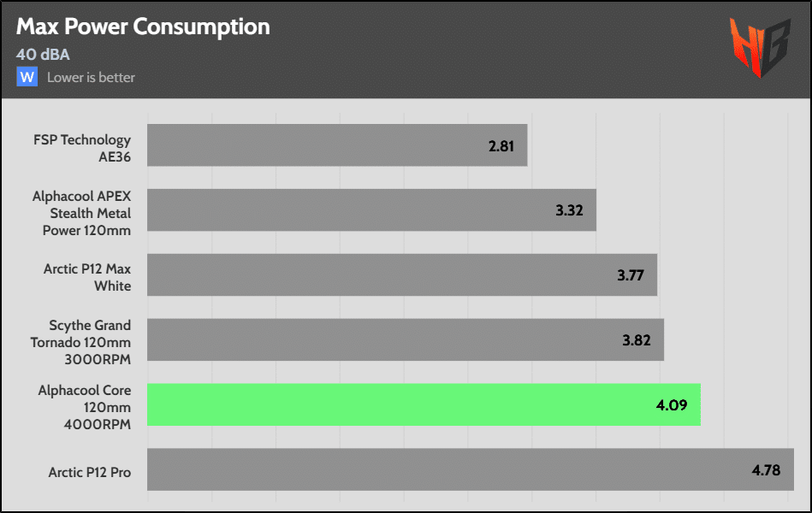Click the 4.09 value on the green bar
Image resolution: width=812 pixels, height=513 pixels.
(673, 404)
